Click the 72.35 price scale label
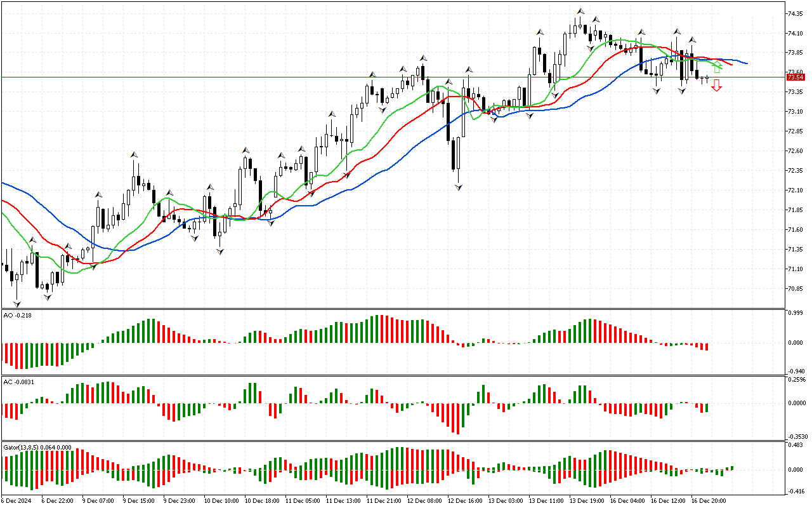Screen dimensions: 812x508 click(x=796, y=171)
